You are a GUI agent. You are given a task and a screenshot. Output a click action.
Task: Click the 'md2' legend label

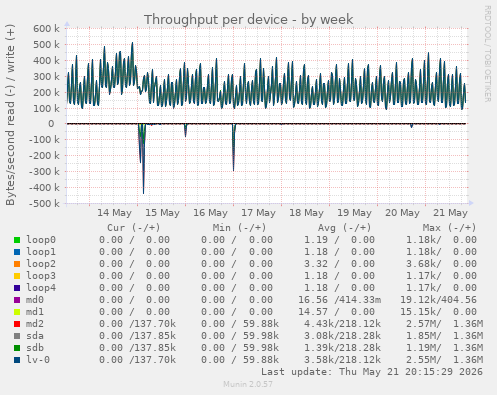[35, 324]
